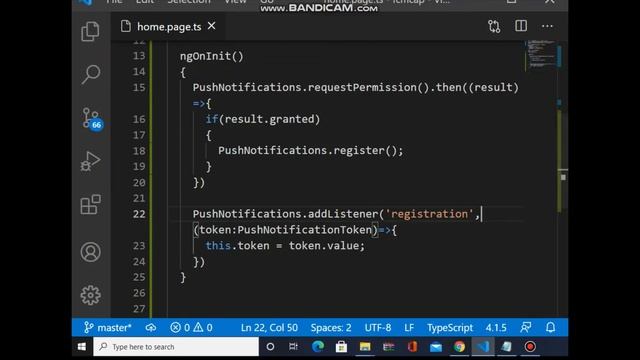Click the if(result.granted) condition
This screenshot has height=360, width=640.
[x=262, y=119]
